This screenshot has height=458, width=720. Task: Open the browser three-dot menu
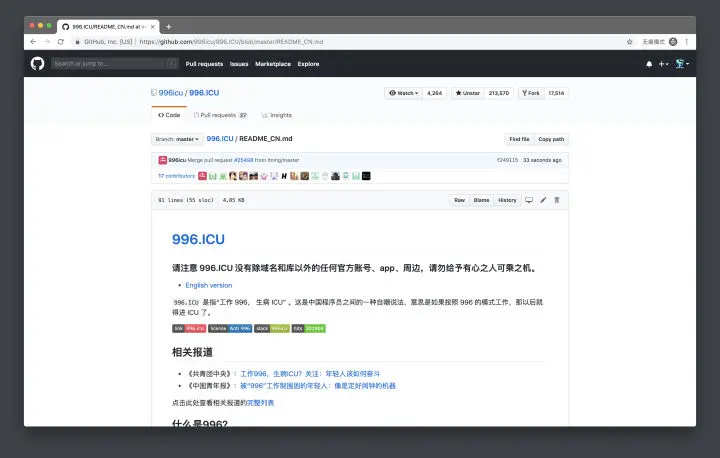point(686,42)
